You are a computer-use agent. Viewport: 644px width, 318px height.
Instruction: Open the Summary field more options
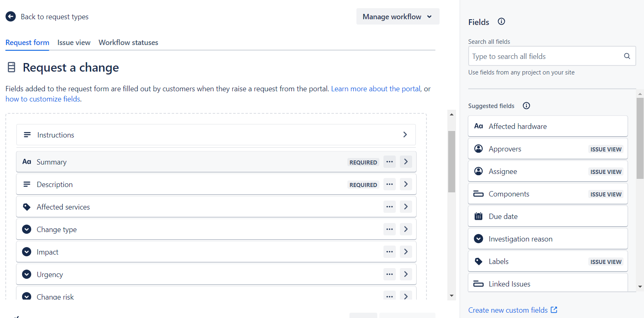(x=390, y=162)
